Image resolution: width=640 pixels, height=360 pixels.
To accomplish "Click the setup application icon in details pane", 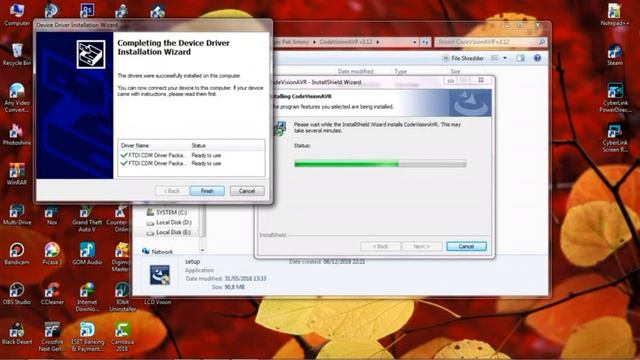I will point(160,276).
